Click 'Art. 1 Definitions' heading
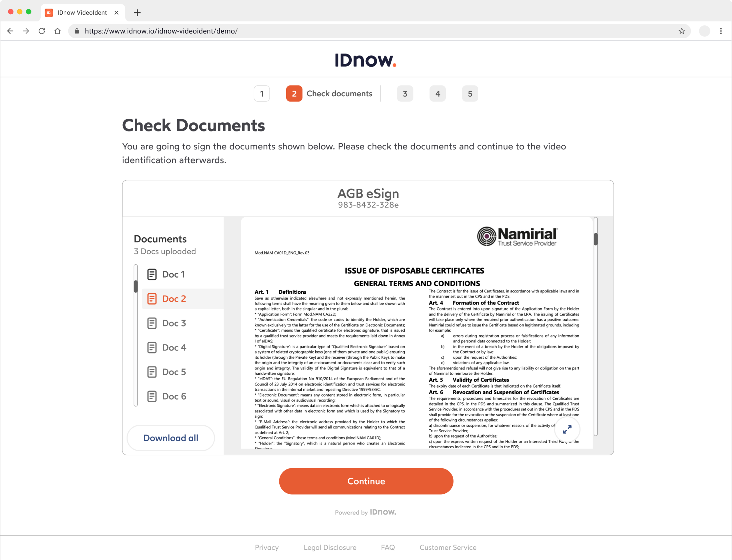This screenshot has width=732, height=560. point(280,292)
